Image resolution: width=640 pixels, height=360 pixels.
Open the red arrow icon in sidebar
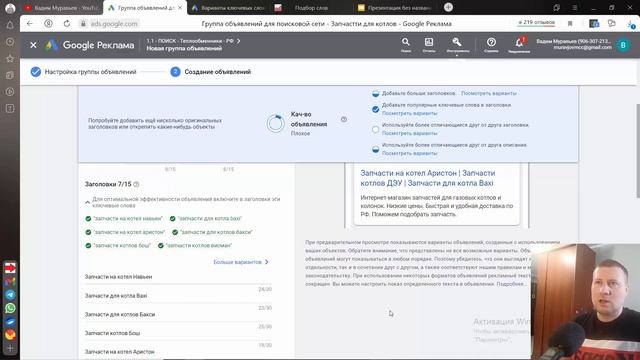click(10, 268)
